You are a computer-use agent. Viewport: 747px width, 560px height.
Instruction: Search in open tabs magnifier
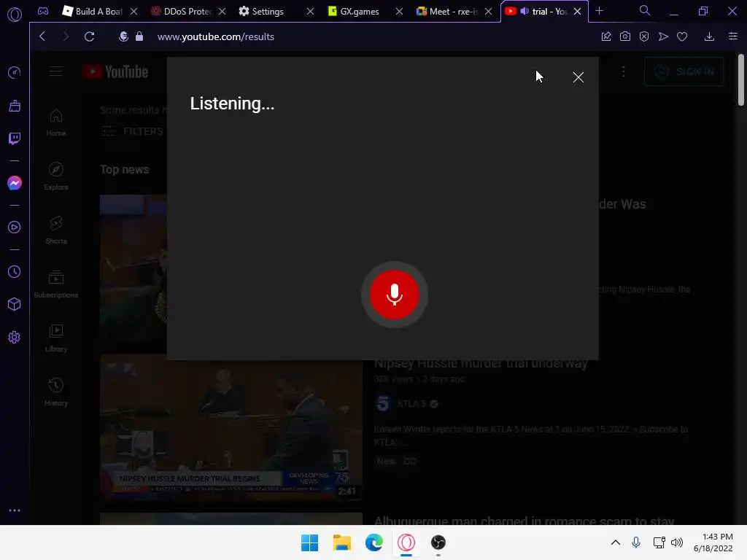[645, 10]
